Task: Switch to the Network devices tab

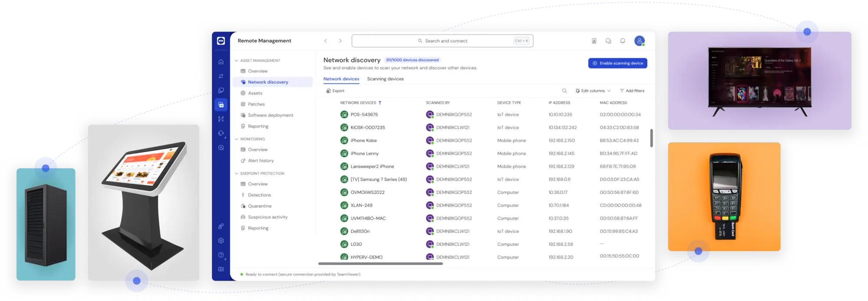Action: click(341, 79)
